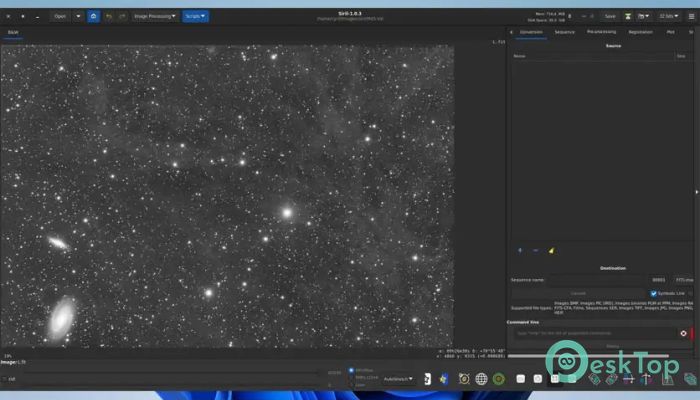Toggle the cut checkbox at bottom left
The height and width of the screenshot is (400, 700).
pyautogui.click(x=4, y=379)
